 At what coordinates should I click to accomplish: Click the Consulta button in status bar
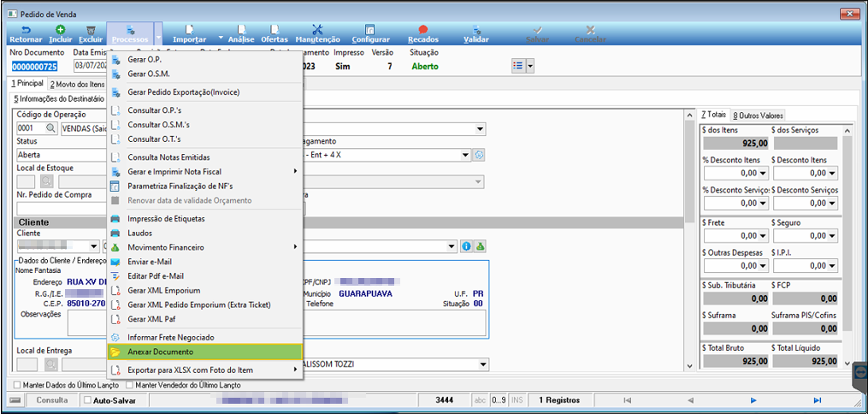(52, 400)
